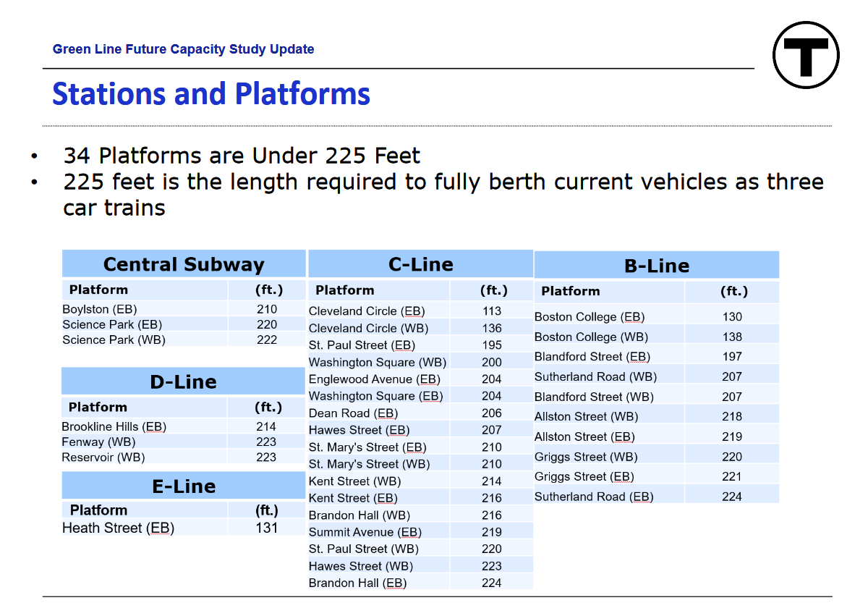Click the MBTA T logo
Screen dimensions: 868x616
click(x=806, y=55)
